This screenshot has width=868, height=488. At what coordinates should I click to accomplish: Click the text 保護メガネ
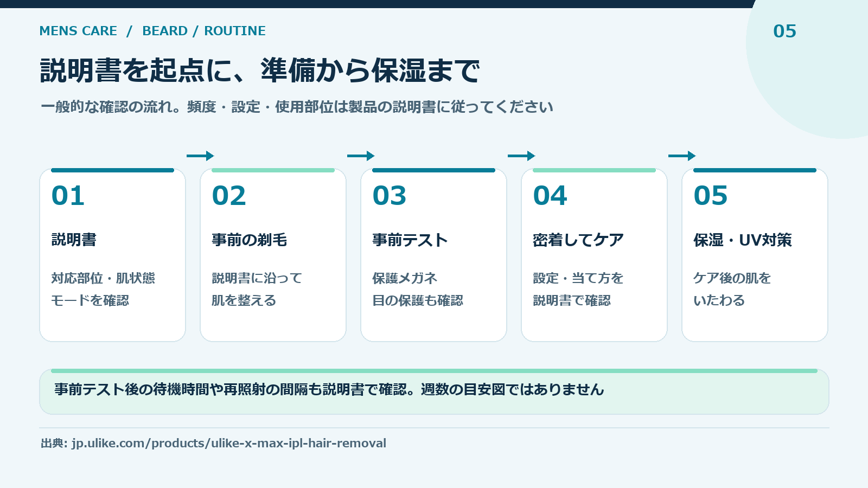click(x=405, y=278)
